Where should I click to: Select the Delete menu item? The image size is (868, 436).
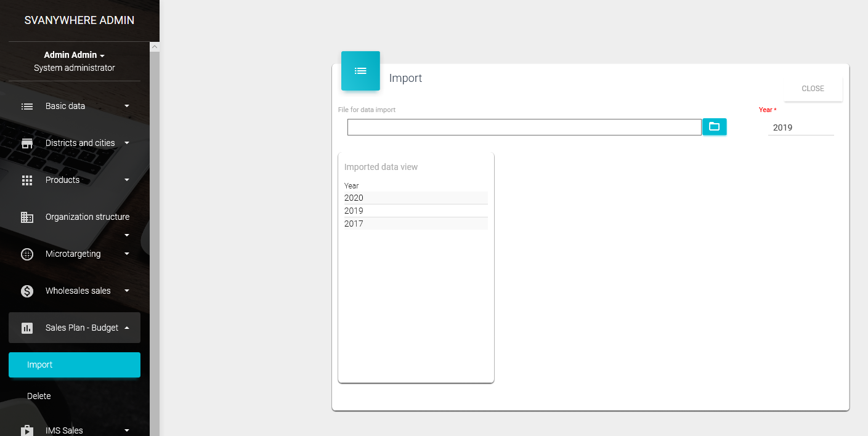[39, 396]
